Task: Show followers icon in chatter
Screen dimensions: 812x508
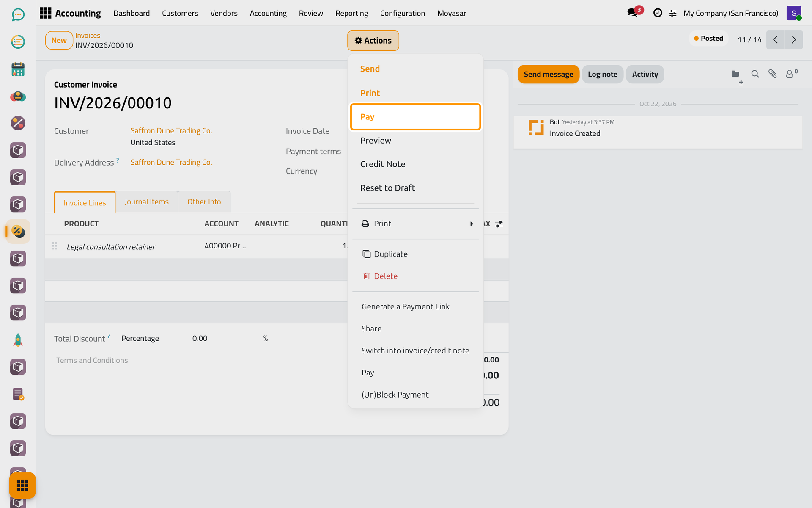Action: click(x=791, y=74)
